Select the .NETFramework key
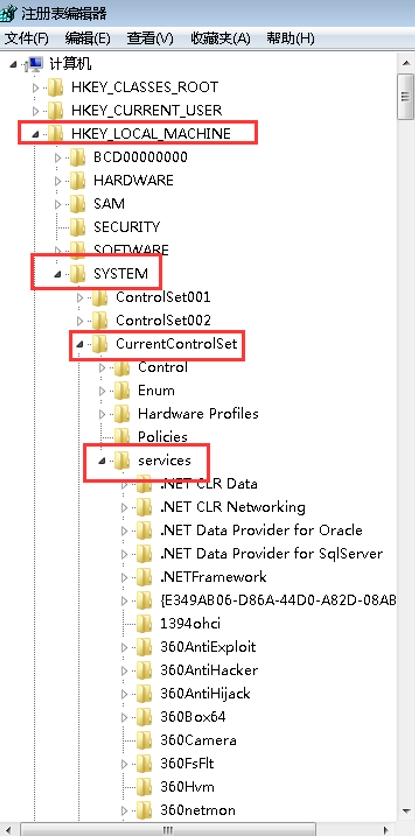The height and width of the screenshot is (838, 415). (x=213, y=577)
